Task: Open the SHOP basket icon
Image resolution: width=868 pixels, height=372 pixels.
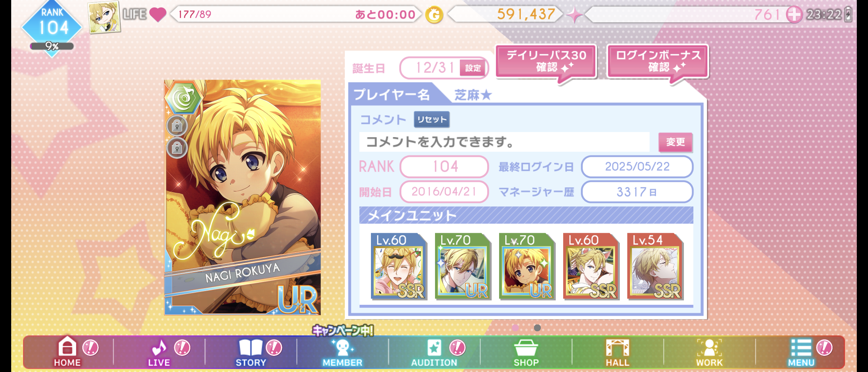Action: pos(526,348)
